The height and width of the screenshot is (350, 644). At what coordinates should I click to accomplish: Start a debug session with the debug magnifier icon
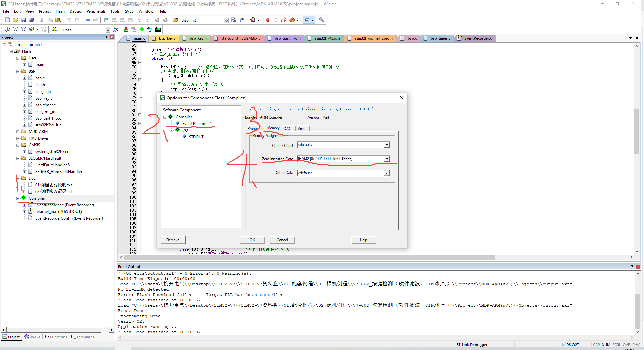[x=253, y=20]
